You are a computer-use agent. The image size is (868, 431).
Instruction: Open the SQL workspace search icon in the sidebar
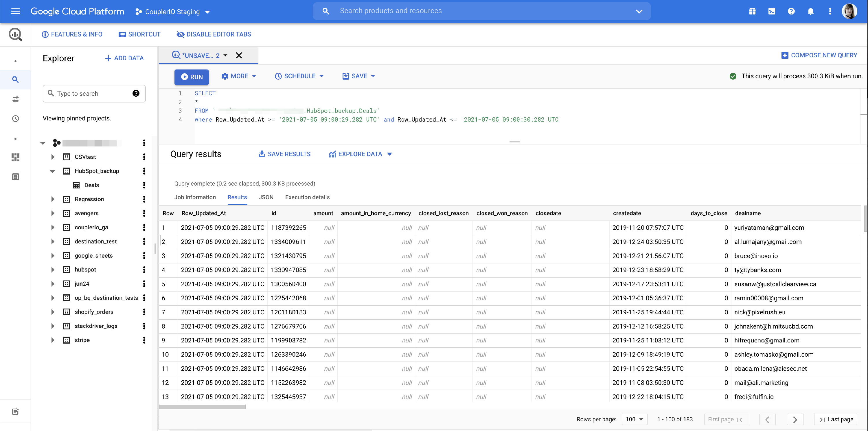pos(16,80)
